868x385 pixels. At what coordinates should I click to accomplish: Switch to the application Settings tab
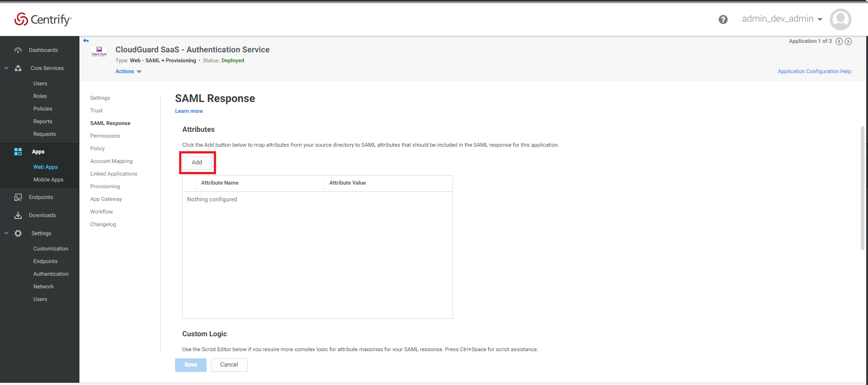pos(100,98)
